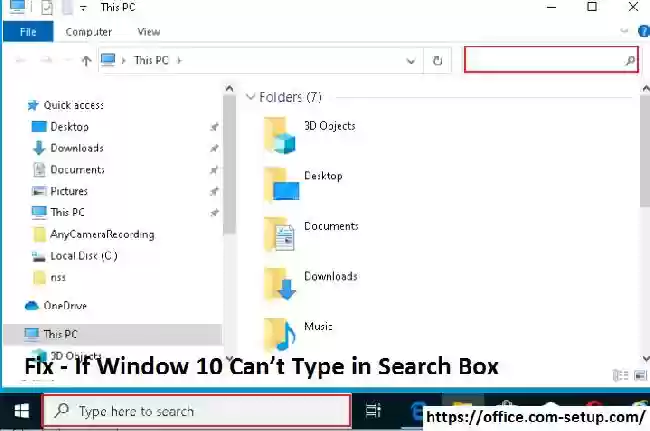The image size is (650, 431).
Task: Select Pictures in the Quick access list
Action: tap(69, 191)
